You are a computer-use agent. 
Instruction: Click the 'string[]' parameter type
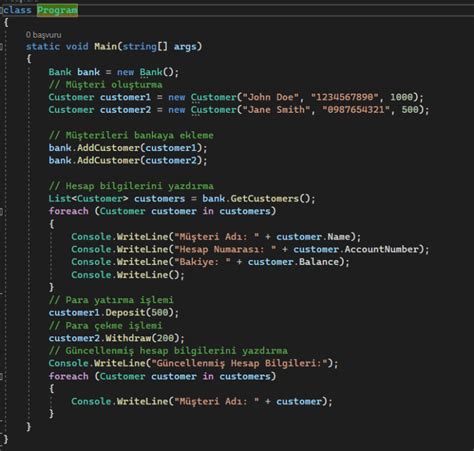point(145,47)
